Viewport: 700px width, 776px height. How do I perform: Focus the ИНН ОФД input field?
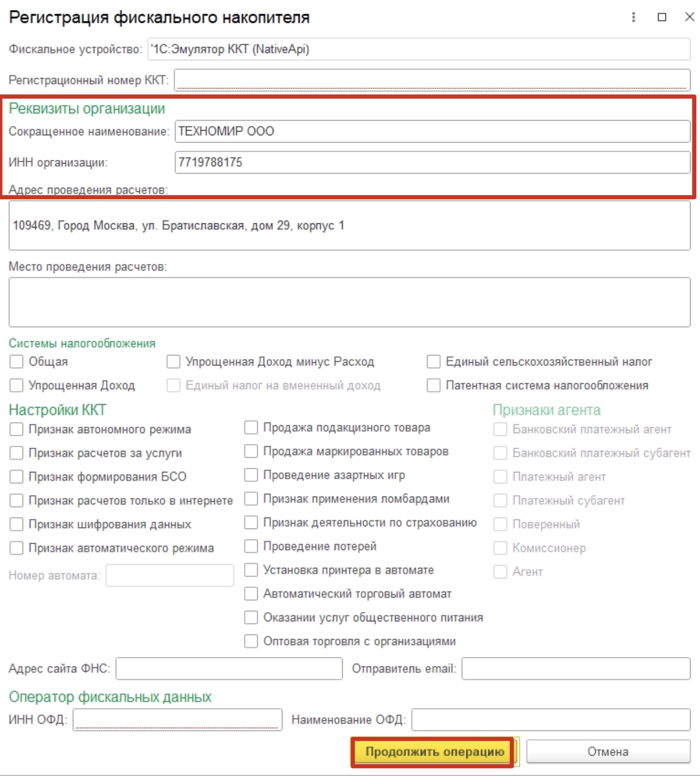tap(177, 719)
